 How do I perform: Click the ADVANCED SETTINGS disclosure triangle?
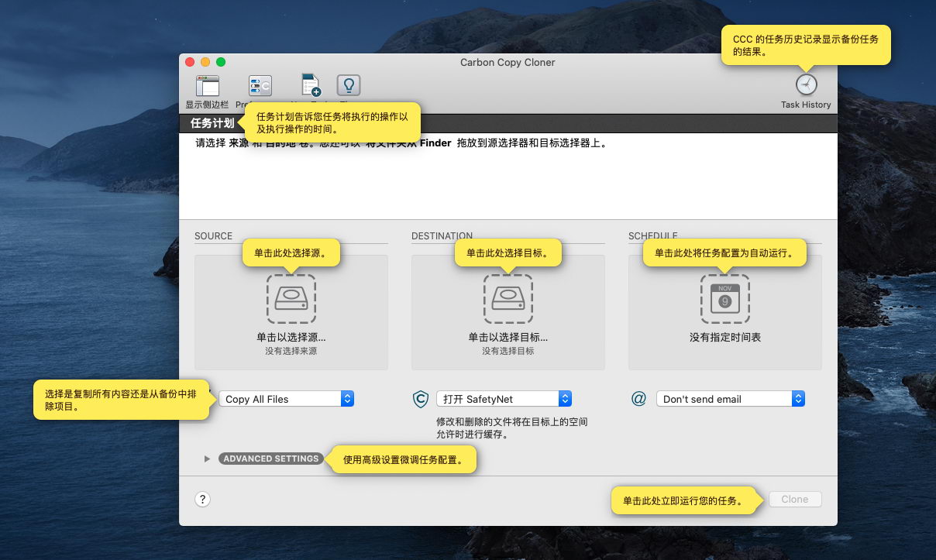208,459
